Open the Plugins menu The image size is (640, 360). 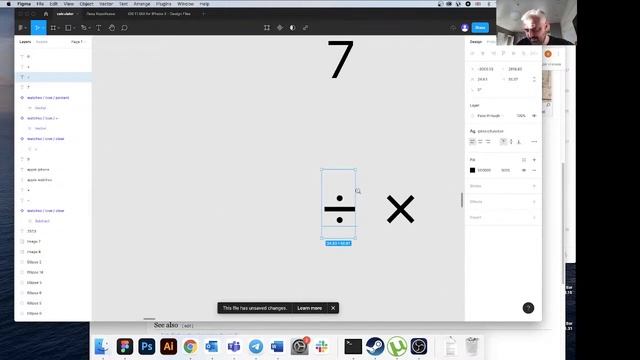(164, 4)
